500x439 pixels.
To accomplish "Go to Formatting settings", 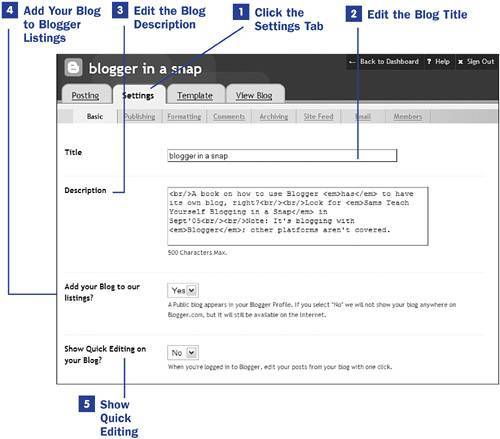I will click(184, 116).
